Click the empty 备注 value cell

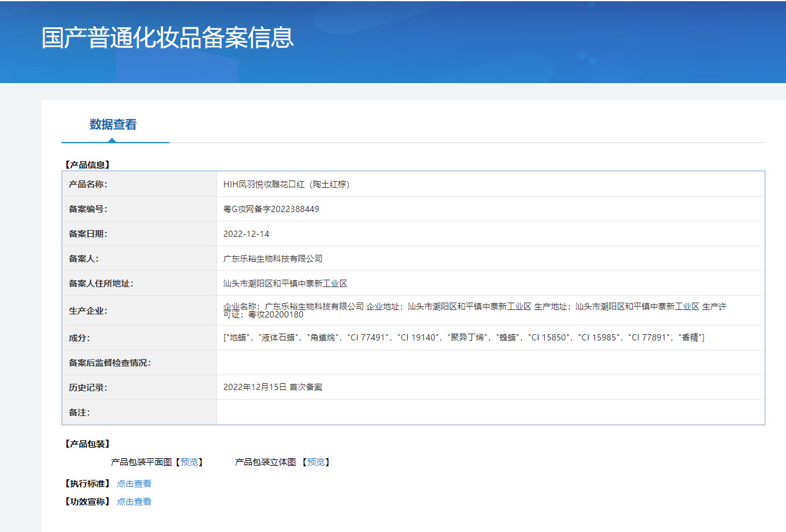point(490,412)
